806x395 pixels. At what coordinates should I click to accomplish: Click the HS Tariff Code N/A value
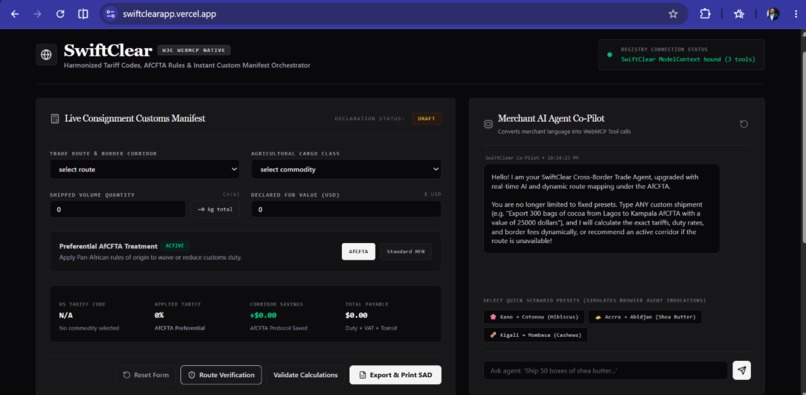tap(66, 315)
